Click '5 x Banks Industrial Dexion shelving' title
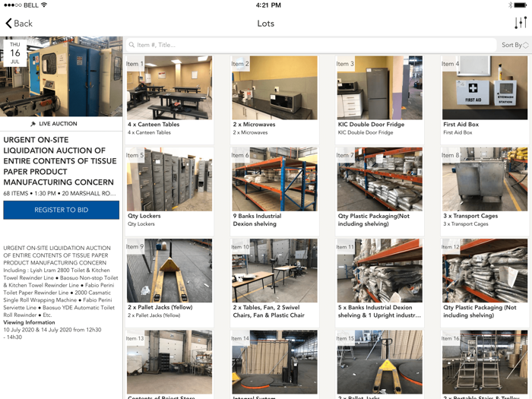The height and width of the screenshot is (399, 532). [379, 312]
